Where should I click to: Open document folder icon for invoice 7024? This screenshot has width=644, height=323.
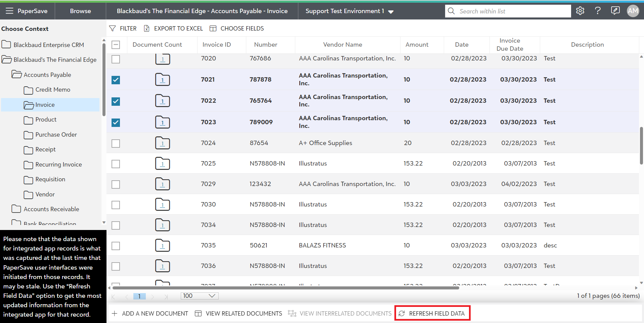pyautogui.click(x=163, y=143)
